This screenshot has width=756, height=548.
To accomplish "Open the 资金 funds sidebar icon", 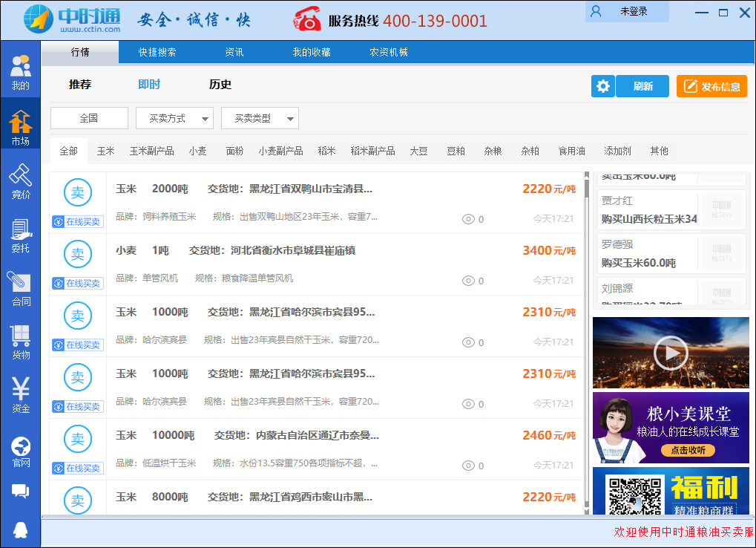I will coord(21,396).
